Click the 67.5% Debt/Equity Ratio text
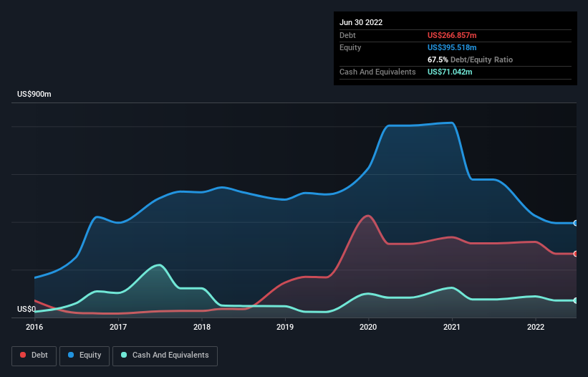This screenshot has height=377, width=588. [470, 59]
